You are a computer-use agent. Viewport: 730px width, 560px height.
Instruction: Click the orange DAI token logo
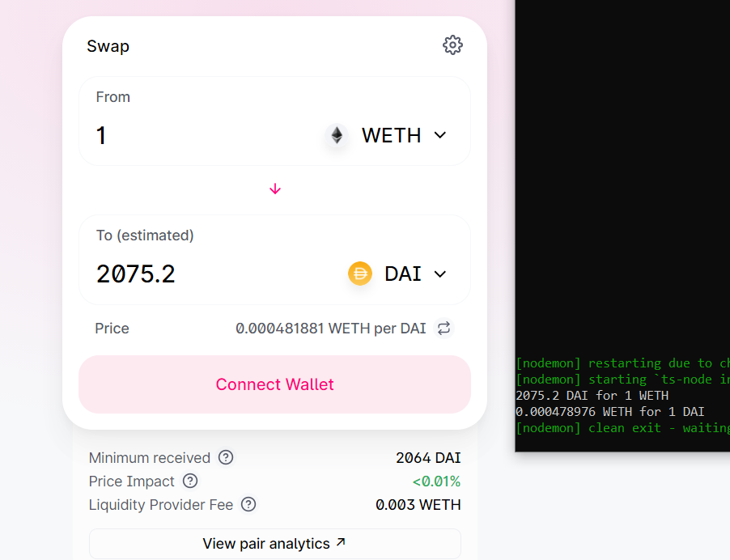(x=360, y=274)
